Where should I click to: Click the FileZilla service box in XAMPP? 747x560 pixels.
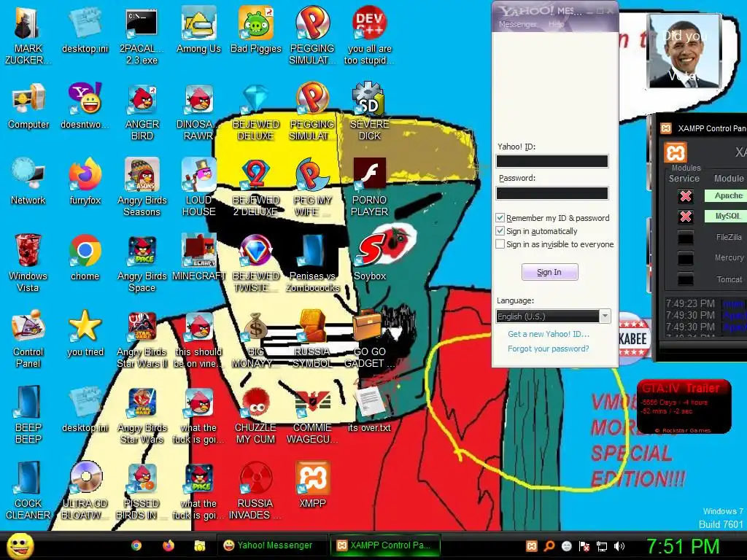(686, 237)
